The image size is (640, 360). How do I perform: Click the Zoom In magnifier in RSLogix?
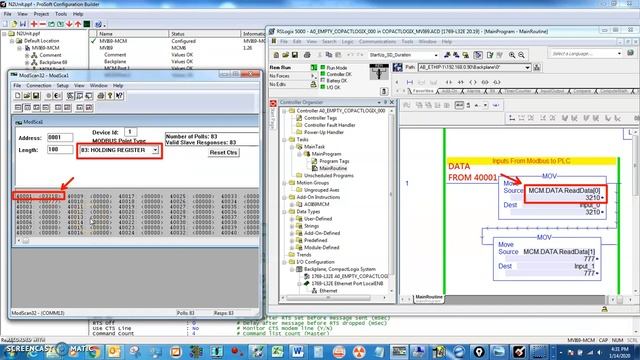click(x=512, y=55)
